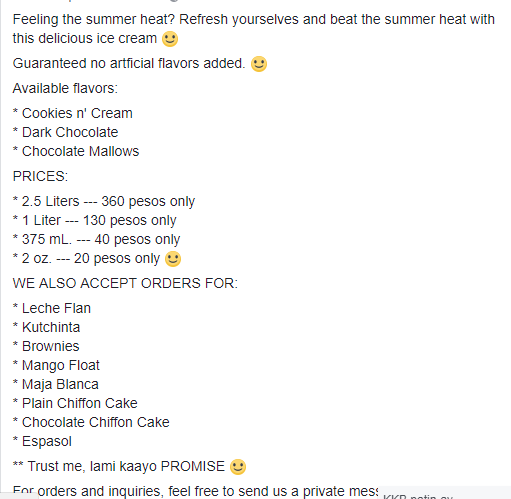Image resolution: width=511 pixels, height=499 pixels.
Task: Click the smiley after '20 pesos only'
Action: coord(173,259)
